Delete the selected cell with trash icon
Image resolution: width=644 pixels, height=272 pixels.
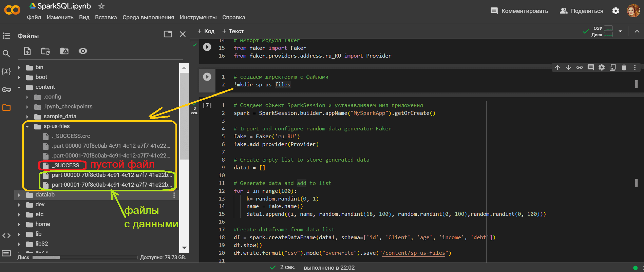point(624,67)
